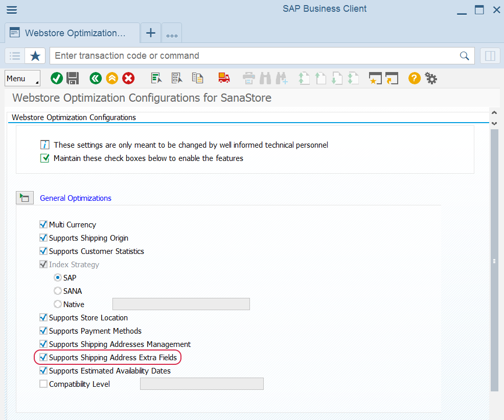Click the second document with cursor toolbar icon
The image size is (504, 420).
tap(177, 78)
